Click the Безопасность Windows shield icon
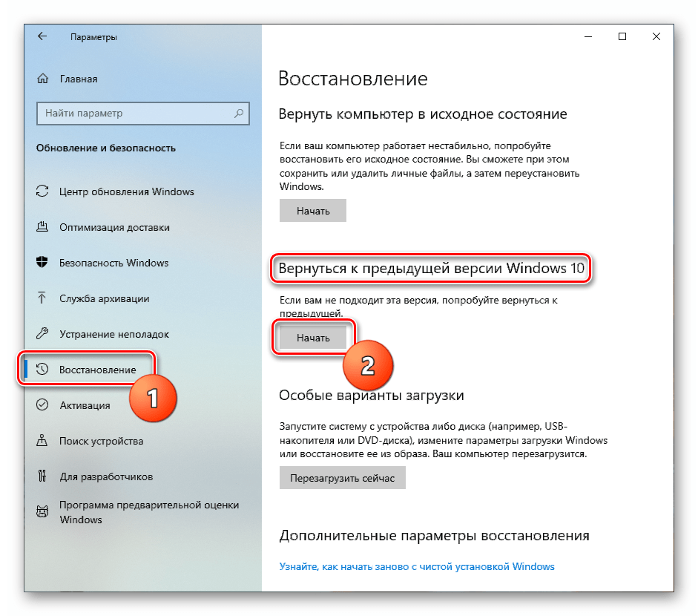The width and height of the screenshot is (698, 616). click(42, 262)
